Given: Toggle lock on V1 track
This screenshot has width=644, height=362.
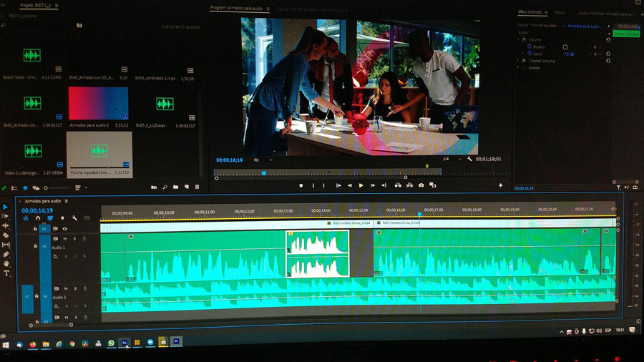Looking at the screenshot, I should [35, 229].
